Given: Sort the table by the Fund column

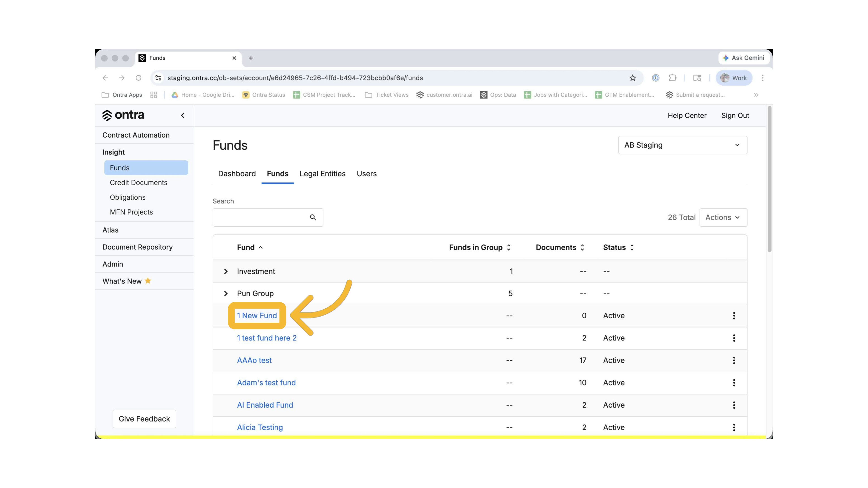Looking at the screenshot, I should point(250,248).
